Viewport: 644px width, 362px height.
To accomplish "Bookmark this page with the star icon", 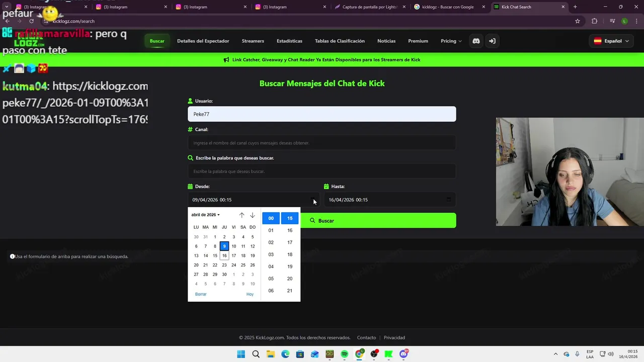I will tap(578, 21).
